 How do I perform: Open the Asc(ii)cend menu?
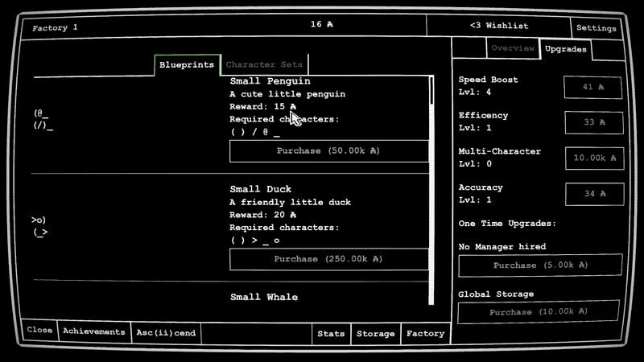pyautogui.click(x=166, y=333)
